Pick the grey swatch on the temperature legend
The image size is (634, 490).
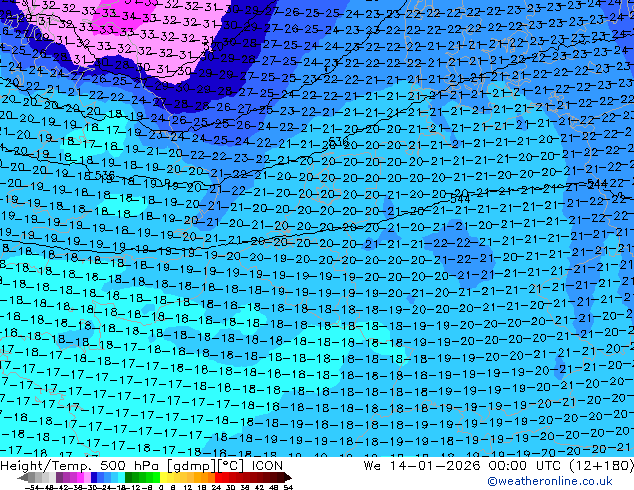pyautogui.click(x=32, y=478)
